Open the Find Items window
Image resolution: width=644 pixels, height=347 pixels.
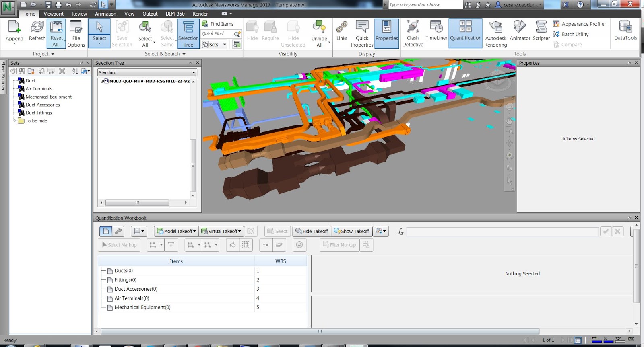(218, 24)
